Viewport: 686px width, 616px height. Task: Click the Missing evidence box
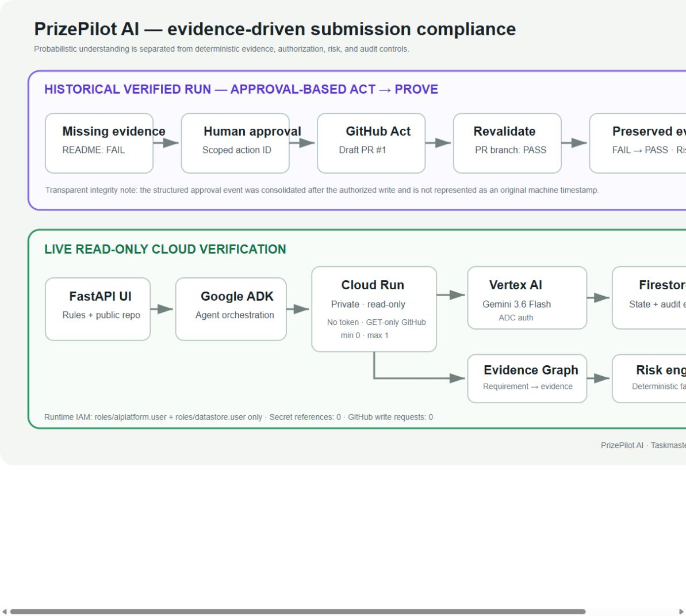click(x=99, y=143)
